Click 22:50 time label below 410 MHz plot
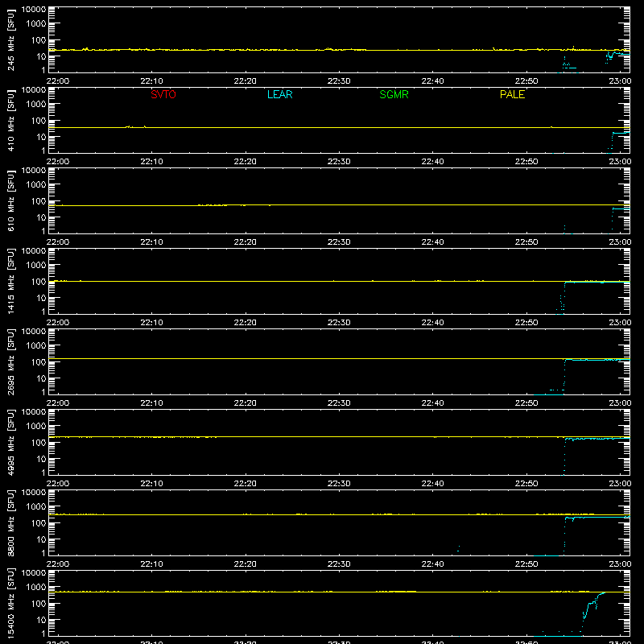The width and height of the screenshot is (644, 644). tap(526, 162)
